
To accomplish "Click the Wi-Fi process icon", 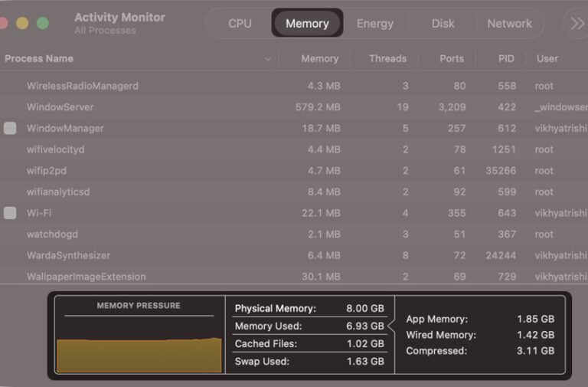I will 10,213.
